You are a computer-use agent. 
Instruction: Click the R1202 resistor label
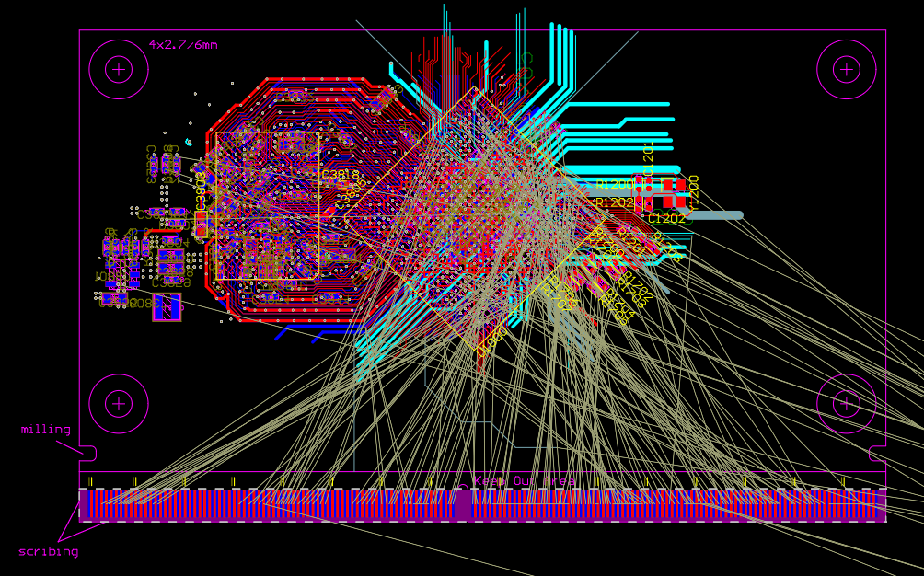pyautogui.click(x=614, y=202)
